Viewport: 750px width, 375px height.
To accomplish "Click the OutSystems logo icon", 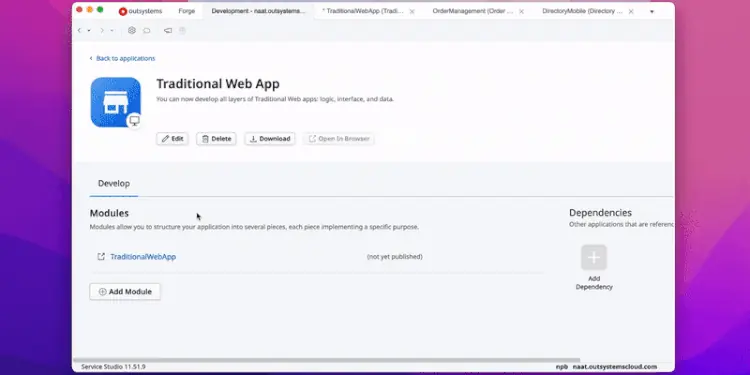I will pos(123,11).
